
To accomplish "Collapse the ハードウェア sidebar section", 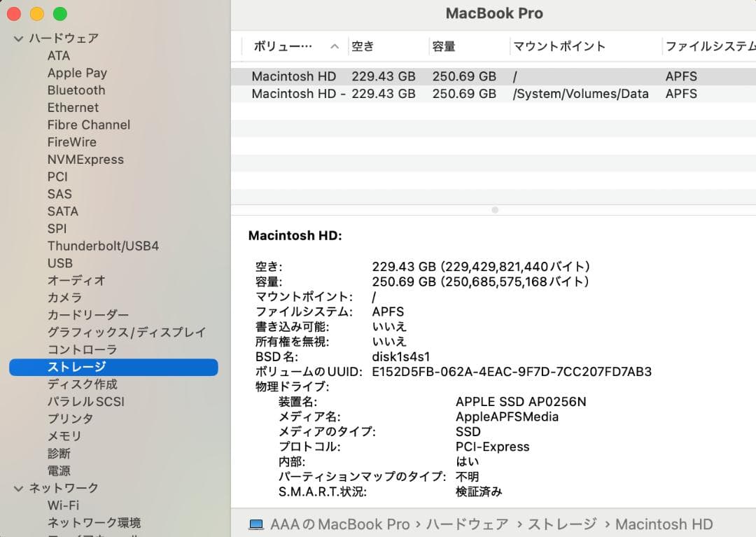I will 17,39.
